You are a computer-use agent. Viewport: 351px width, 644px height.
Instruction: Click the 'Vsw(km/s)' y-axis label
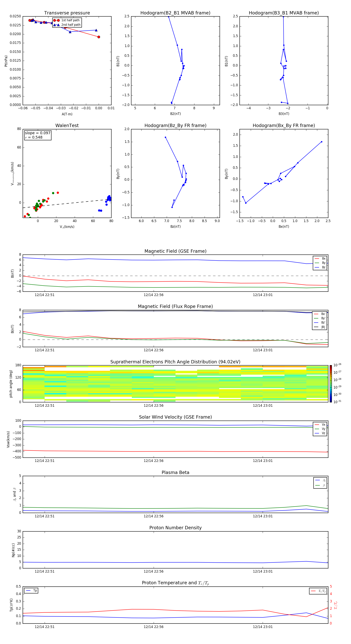coord(8,439)
